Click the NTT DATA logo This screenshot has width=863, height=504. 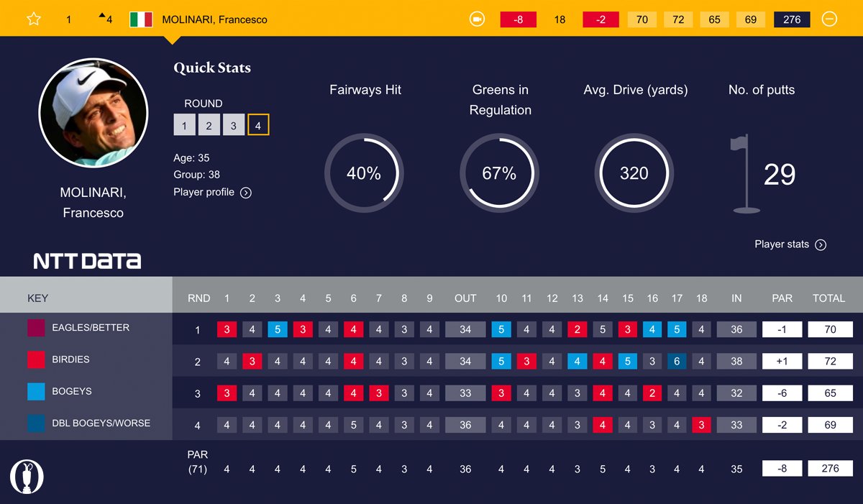(87, 261)
